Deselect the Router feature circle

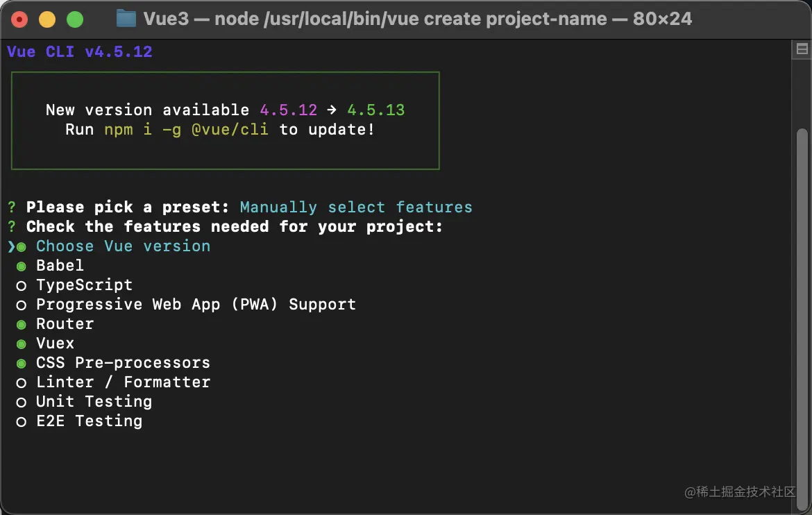coord(22,324)
